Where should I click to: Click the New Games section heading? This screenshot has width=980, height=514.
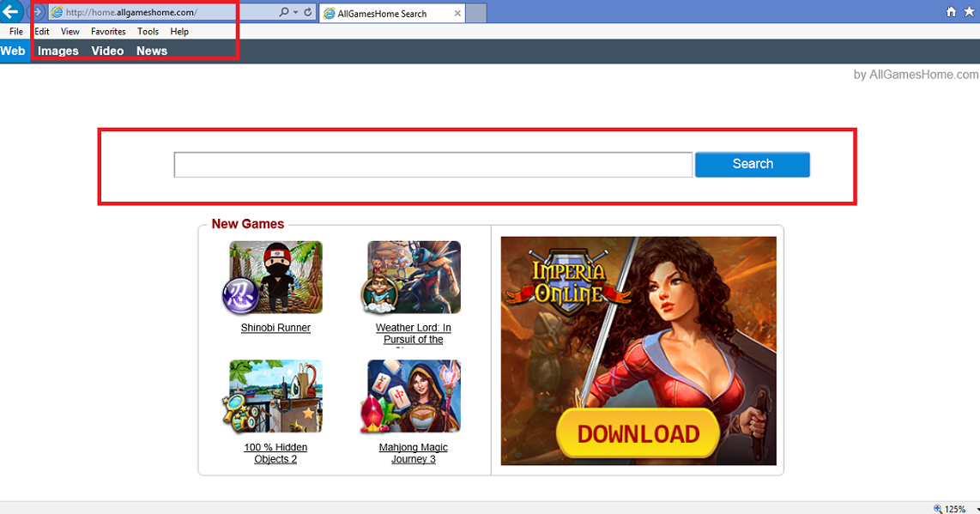pyautogui.click(x=247, y=224)
